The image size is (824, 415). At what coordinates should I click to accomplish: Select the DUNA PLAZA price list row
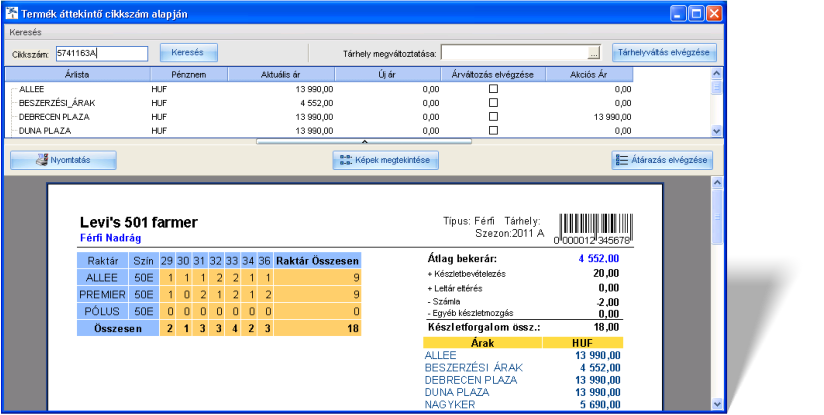tap(319, 130)
